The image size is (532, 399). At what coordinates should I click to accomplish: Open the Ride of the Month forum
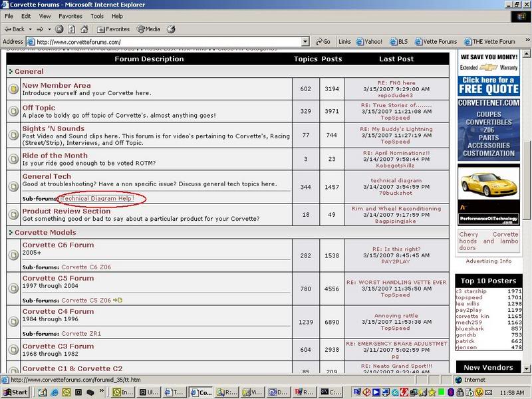click(55, 156)
